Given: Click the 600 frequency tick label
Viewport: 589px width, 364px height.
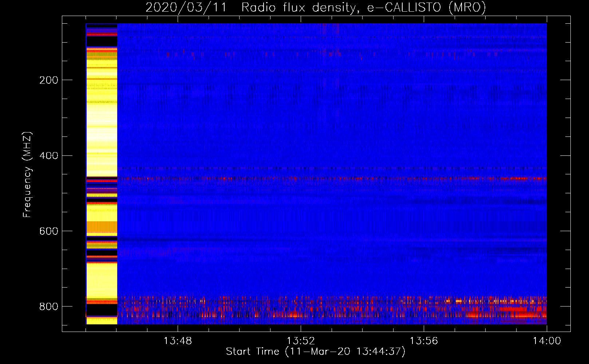Looking at the screenshot, I should coord(49,231).
